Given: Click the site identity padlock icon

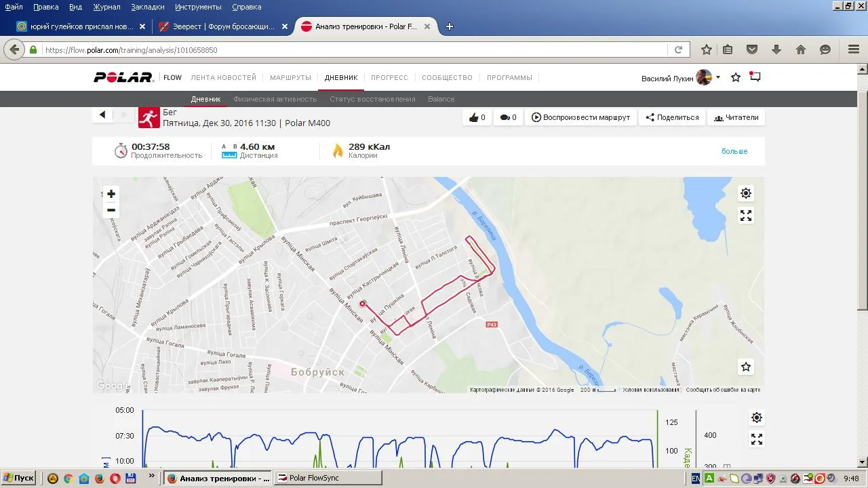Looking at the screenshot, I should pos(33,49).
